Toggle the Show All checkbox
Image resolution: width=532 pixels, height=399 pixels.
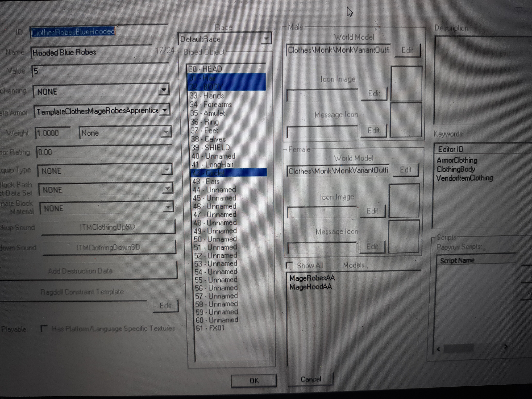289,265
